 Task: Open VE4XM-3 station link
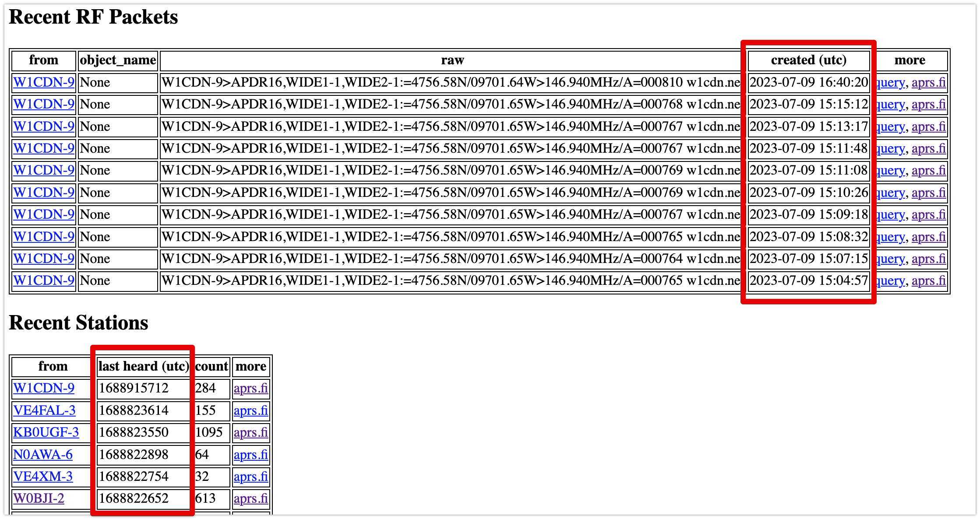43,476
